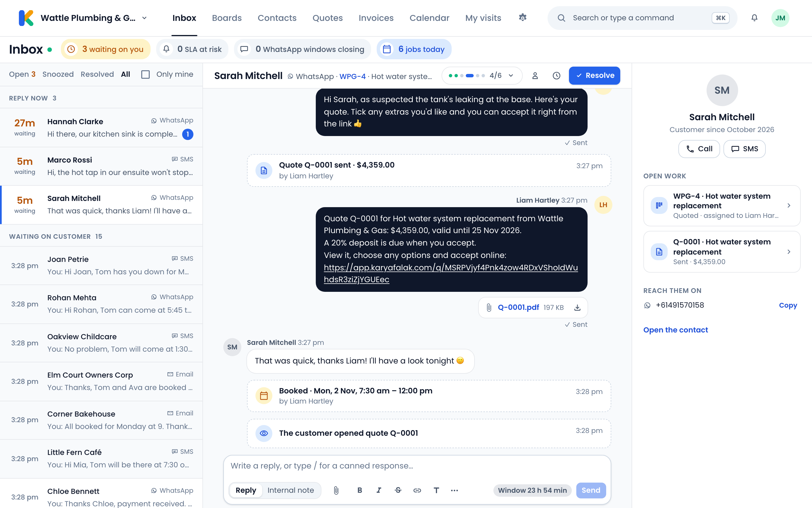Screen dimensions: 812x508
Task: Open text style T icon
Action: pyautogui.click(x=436, y=490)
